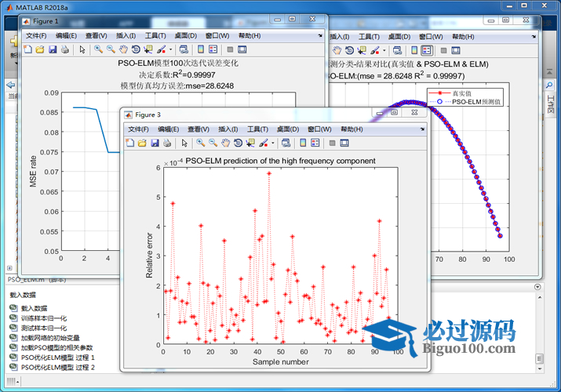The height and width of the screenshot is (392, 561).
Task: Click New Figure icon in Figure 1 toolbar
Action: tap(28, 49)
